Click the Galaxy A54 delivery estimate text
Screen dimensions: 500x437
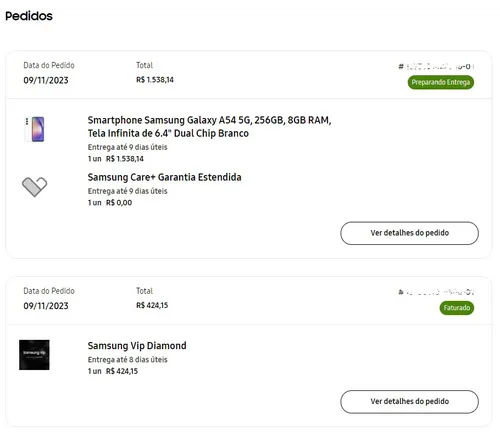127,147
